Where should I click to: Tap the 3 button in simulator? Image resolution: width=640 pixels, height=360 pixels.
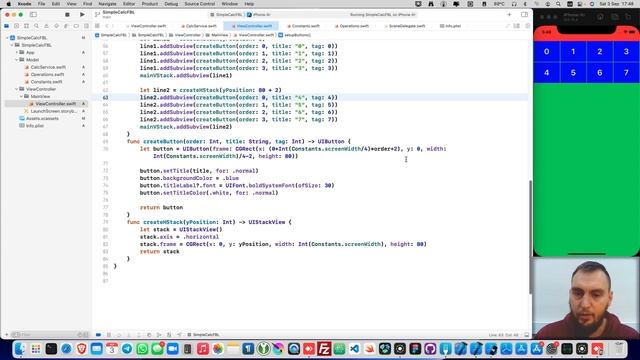pyautogui.click(x=626, y=51)
